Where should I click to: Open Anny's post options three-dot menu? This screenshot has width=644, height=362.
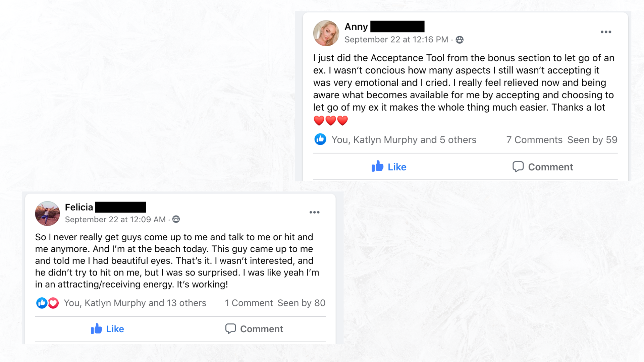click(x=606, y=32)
